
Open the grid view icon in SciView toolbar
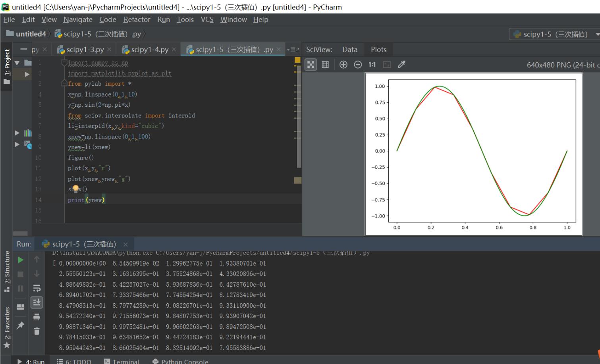[325, 64]
